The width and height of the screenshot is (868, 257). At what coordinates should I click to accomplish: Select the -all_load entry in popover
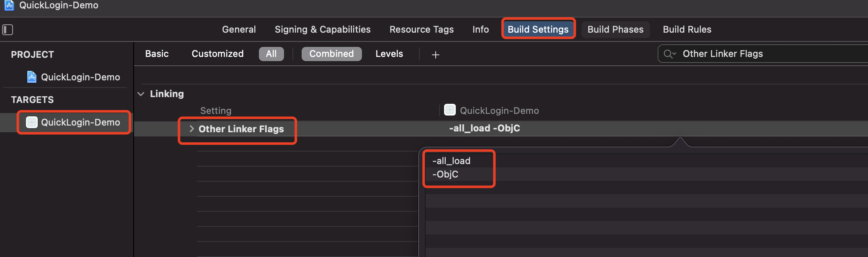point(451,161)
